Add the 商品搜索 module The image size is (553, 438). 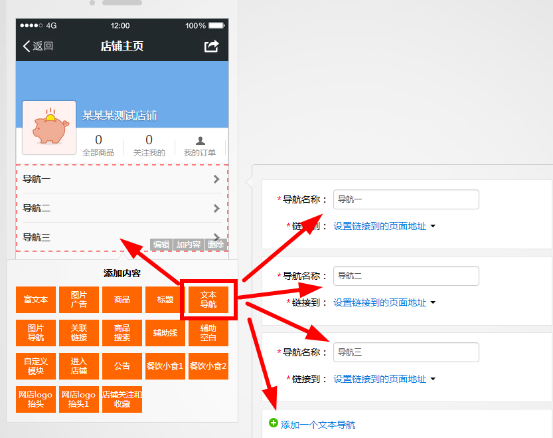(122, 333)
